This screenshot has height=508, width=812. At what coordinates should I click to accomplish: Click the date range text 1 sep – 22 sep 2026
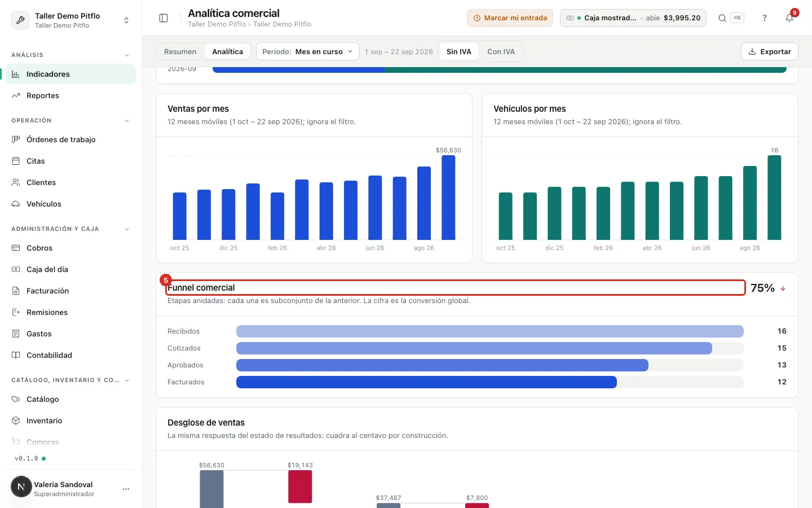point(399,51)
